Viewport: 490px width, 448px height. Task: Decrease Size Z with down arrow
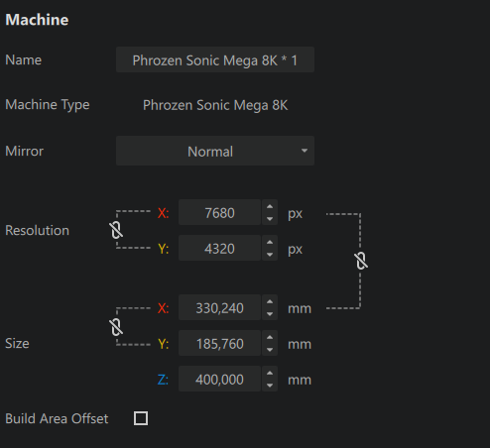pyautogui.click(x=270, y=386)
